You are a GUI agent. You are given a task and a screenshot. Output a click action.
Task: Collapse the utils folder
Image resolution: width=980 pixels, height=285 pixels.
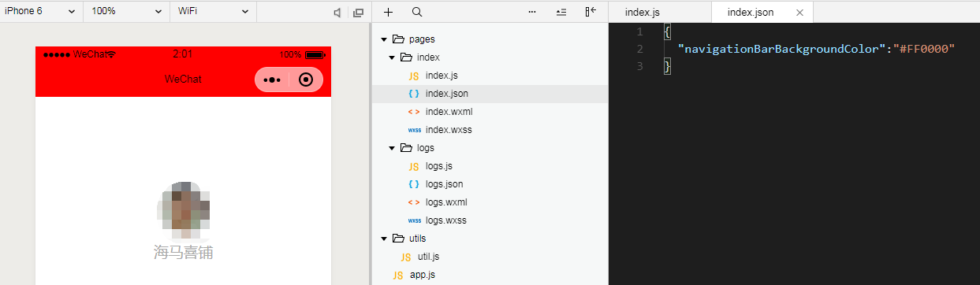(384, 239)
